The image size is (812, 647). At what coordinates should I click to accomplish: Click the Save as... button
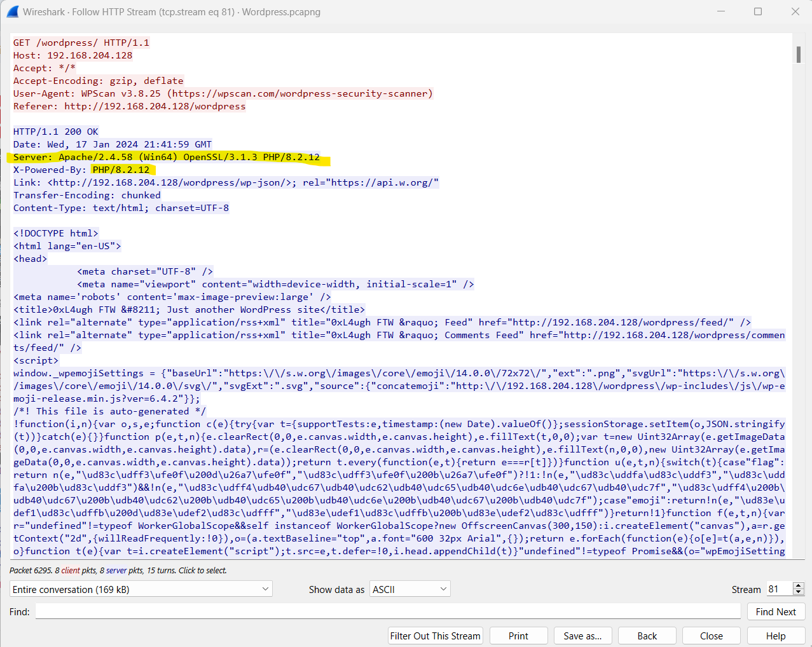[x=582, y=636]
